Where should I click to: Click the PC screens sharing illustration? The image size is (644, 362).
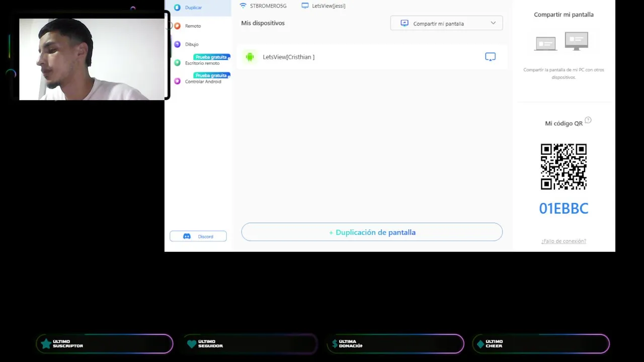[x=561, y=41]
